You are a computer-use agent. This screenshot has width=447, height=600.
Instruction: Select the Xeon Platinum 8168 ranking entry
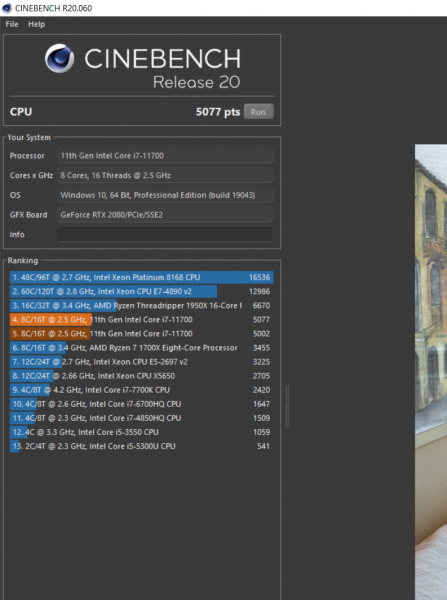(x=142, y=277)
